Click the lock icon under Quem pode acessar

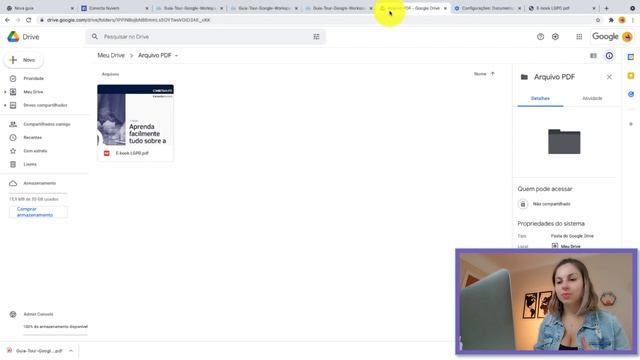[523, 204]
